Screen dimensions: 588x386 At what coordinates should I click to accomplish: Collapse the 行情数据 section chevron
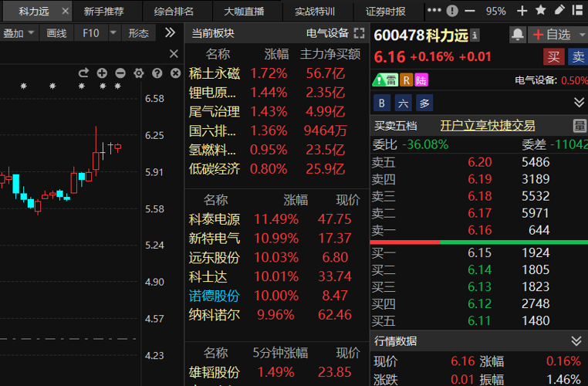point(576,341)
